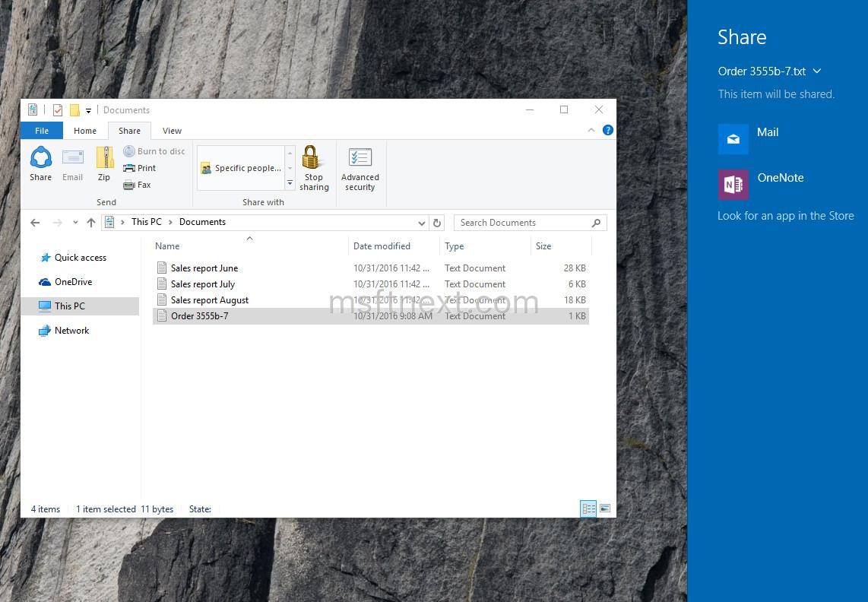Click the refresh icon in the address bar
This screenshot has width=868, height=602.
point(437,222)
